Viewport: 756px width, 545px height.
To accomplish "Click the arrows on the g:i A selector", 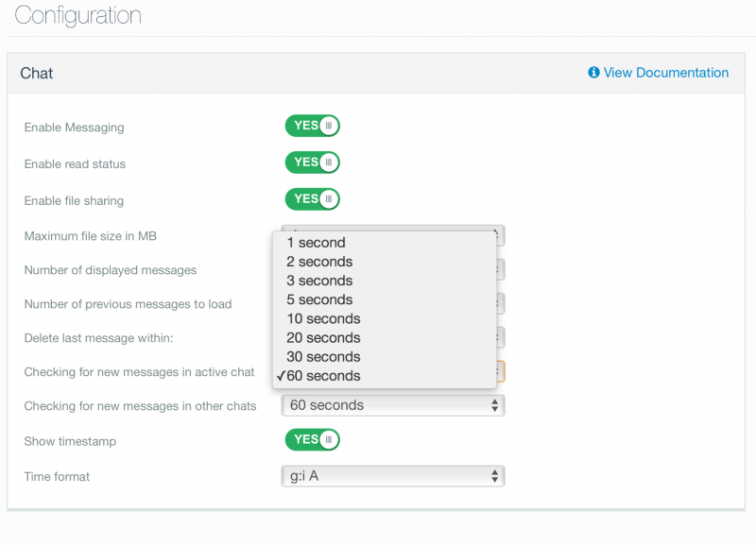I will tap(494, 476).
